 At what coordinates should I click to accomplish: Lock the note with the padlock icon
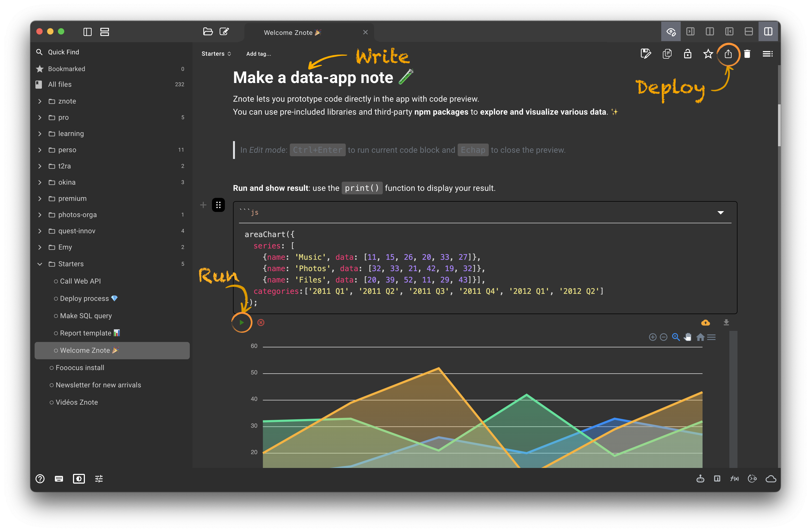[687, 54]
